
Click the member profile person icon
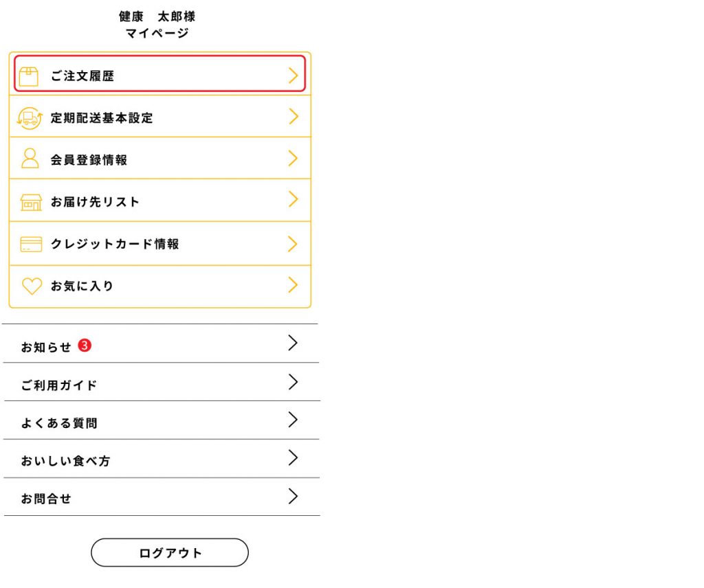click(x=30, y=159)
